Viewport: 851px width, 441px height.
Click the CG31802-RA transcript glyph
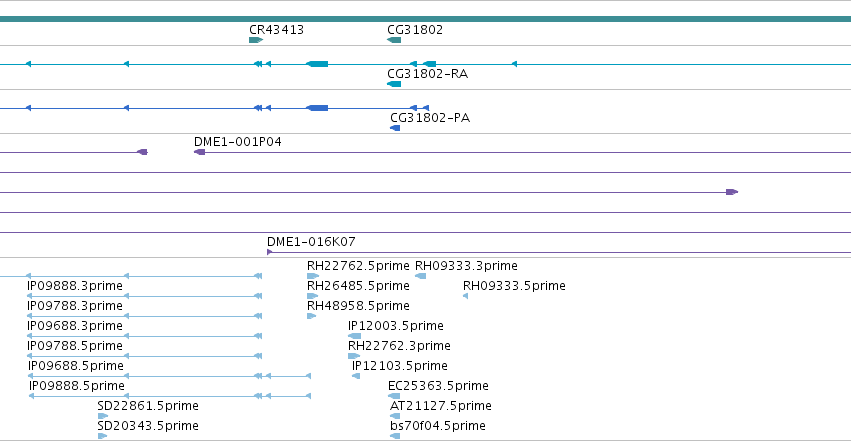[394, 84]
